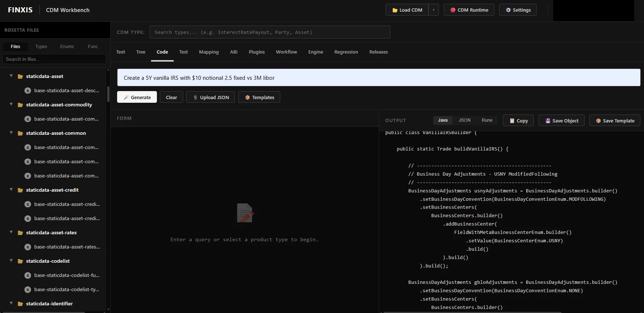Image resolution: width=644 pixels, height=313 pixels.
Task: Go to the Test tab
Action: pos(184,52)
